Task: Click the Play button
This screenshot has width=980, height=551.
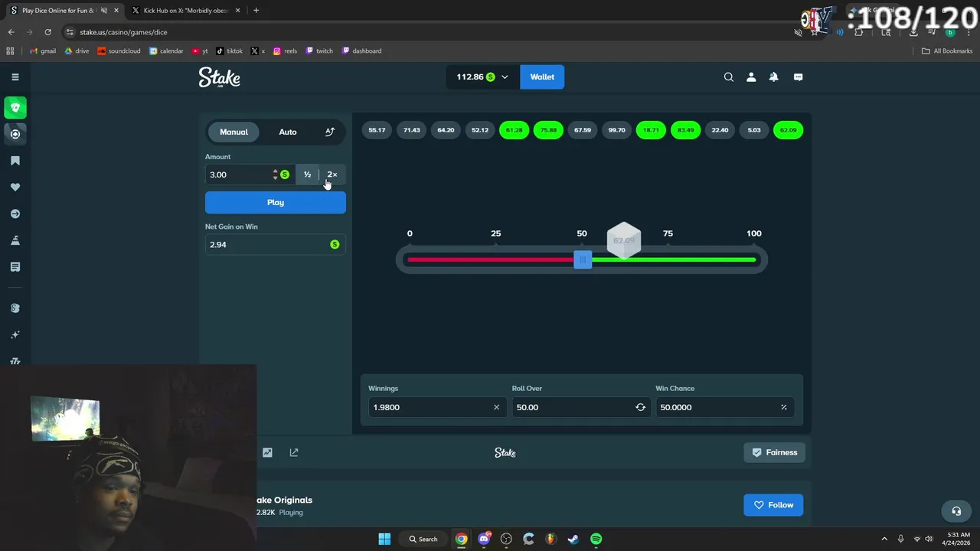Action: (276, 202)
